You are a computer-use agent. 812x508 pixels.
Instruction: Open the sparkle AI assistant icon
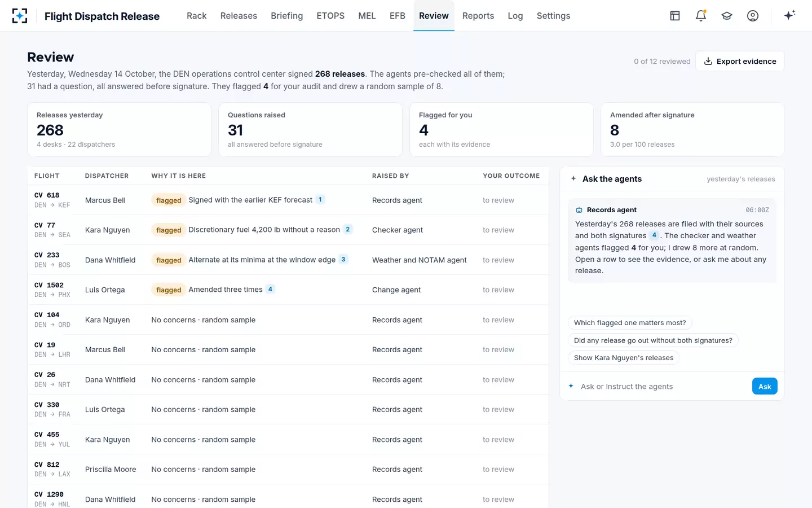[x=789, y=15]
